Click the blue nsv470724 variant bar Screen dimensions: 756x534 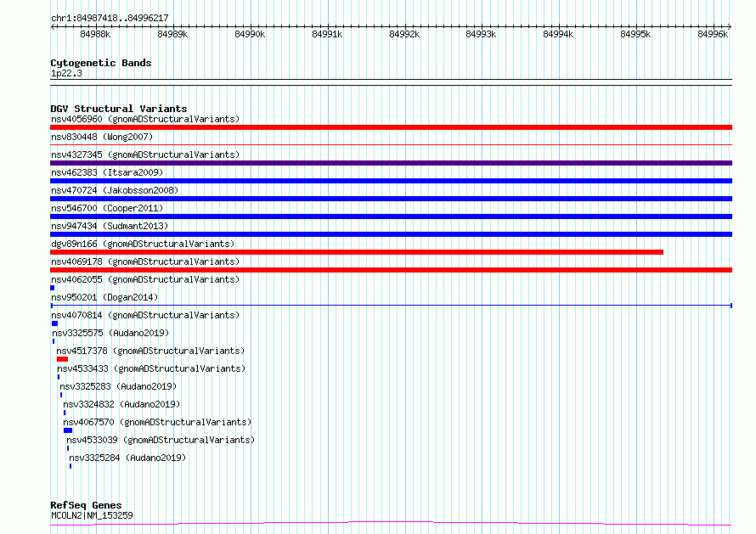(x=391, y=199)
